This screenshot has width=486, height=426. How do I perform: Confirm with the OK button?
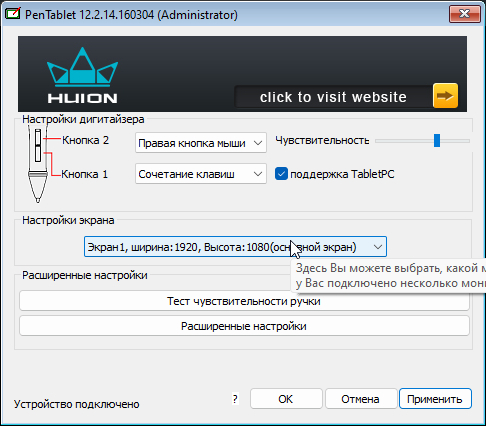click(286, 399)
